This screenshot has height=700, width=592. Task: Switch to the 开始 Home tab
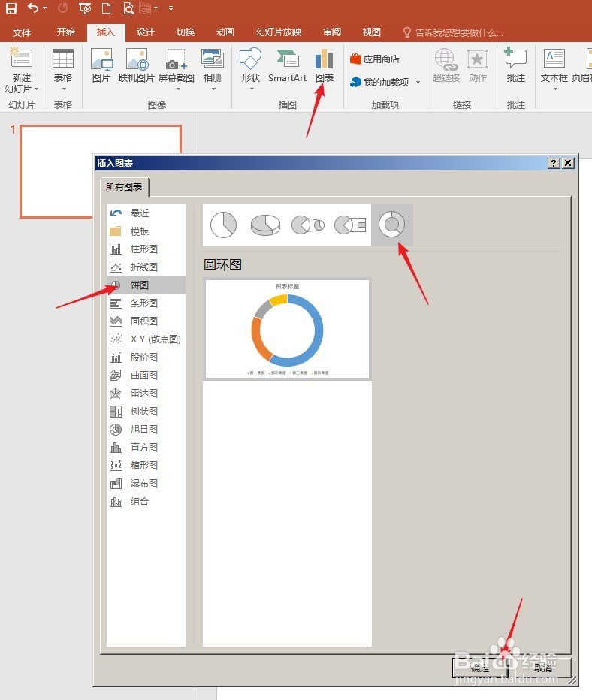coord(66,32)
